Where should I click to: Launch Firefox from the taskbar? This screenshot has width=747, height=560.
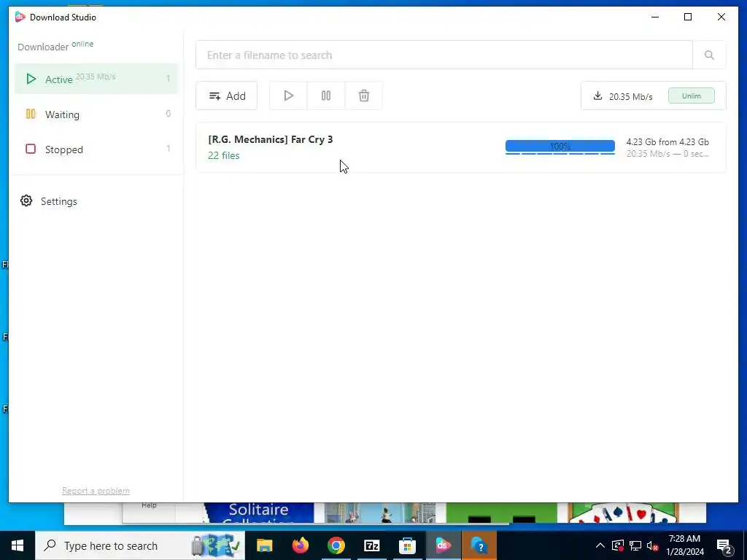pyautogui.click(x=300, y=545)
